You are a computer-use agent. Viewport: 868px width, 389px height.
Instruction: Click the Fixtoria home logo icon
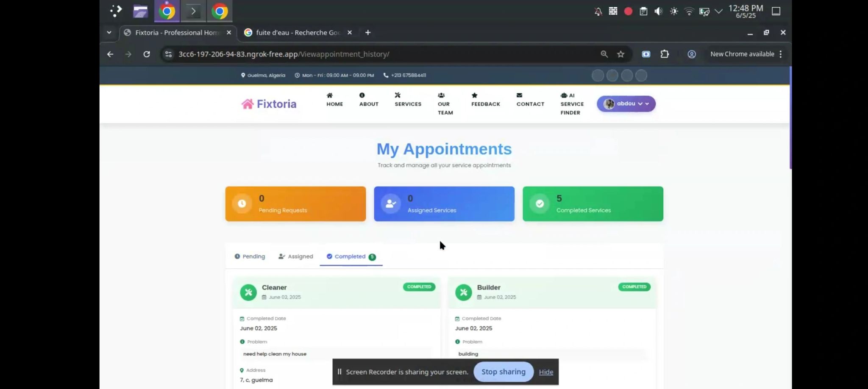[247, 103]
